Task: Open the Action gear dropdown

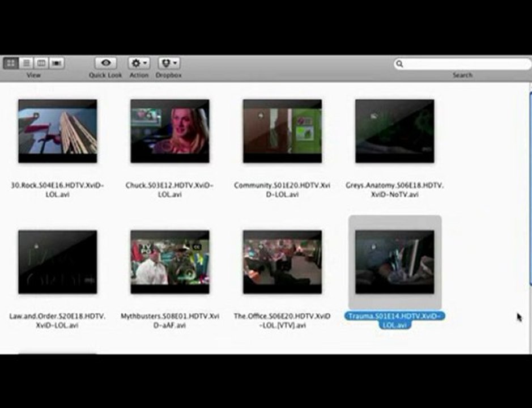Action: tap(139, 63)
